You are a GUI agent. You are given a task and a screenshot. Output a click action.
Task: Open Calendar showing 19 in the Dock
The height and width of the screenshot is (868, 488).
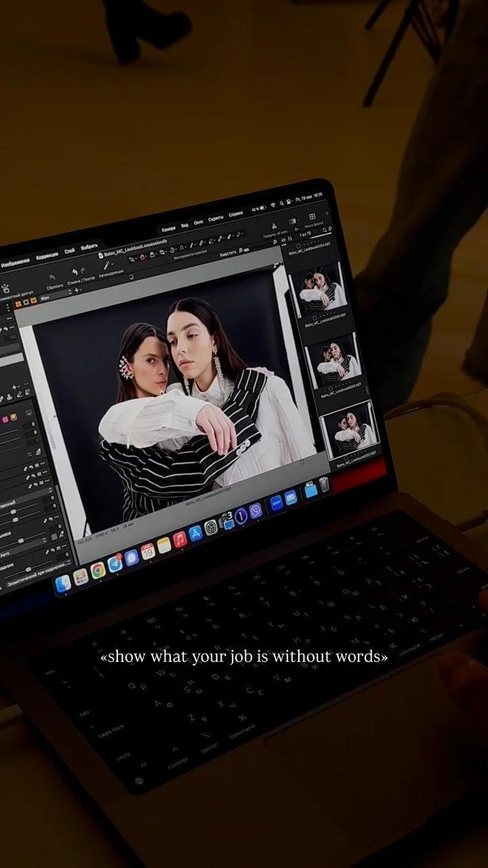148,551
